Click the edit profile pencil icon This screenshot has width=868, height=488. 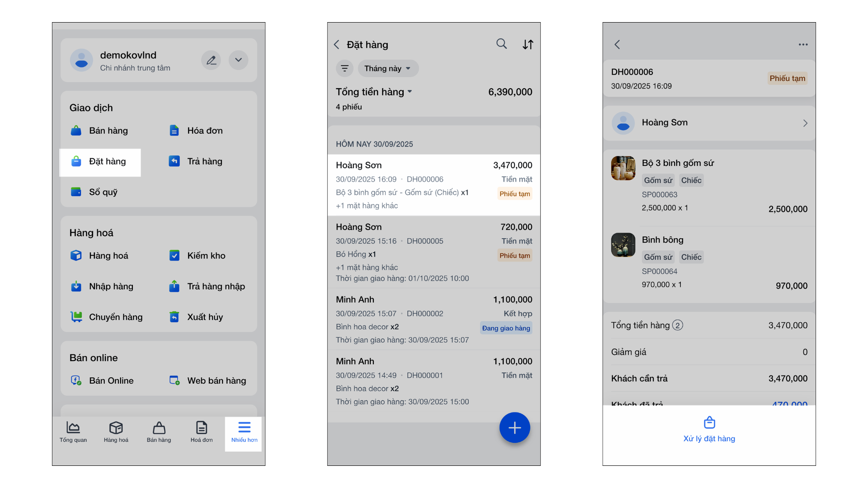pyautogui.click(x=211, y=60)
